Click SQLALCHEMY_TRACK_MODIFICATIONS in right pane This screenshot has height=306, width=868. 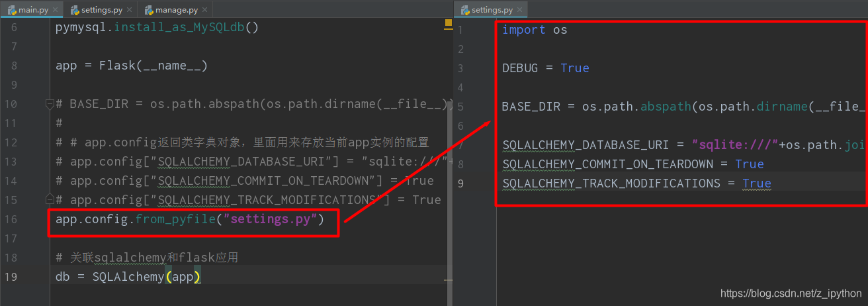click(611, 183)
